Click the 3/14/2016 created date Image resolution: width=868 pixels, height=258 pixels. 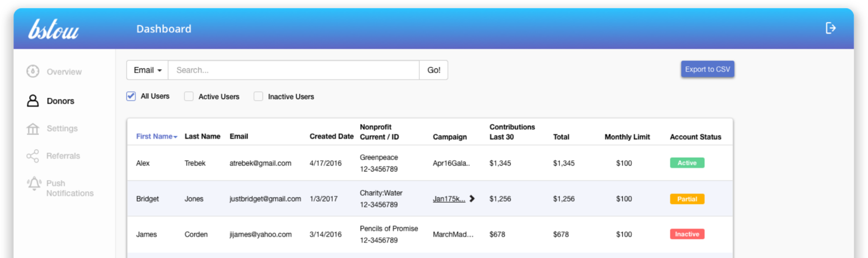point(325,234)
